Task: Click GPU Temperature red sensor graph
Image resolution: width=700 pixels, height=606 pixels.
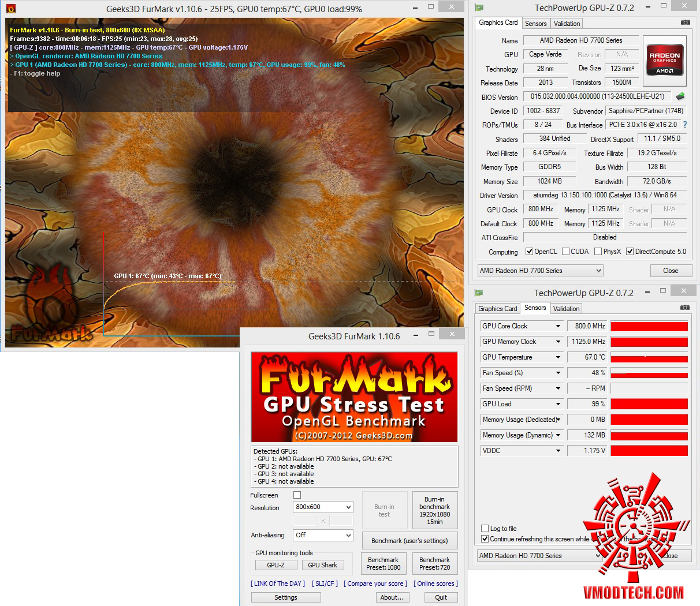Action: coord(649,357)
